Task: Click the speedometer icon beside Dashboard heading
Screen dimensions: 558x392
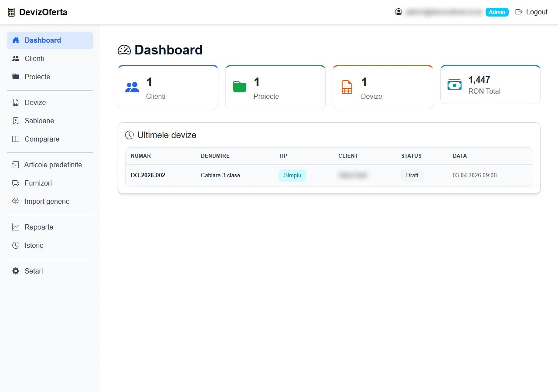Action: [x=124, y=50]
